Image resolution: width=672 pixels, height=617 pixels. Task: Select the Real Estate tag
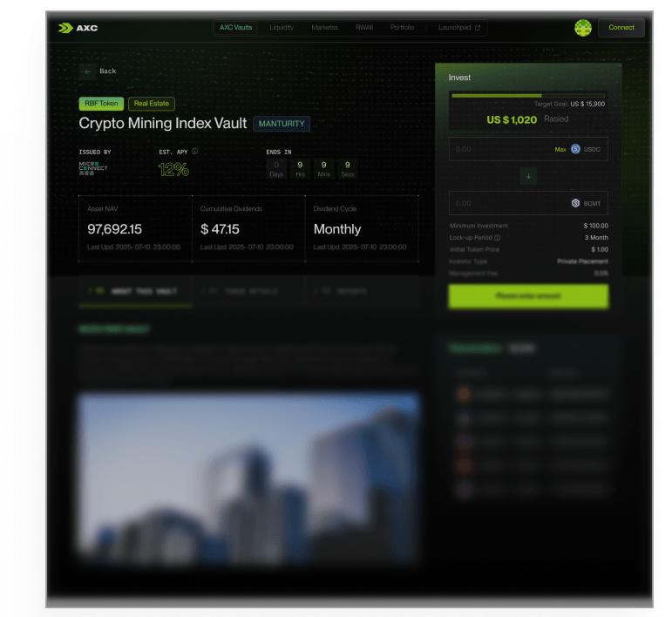coord(152,103)
